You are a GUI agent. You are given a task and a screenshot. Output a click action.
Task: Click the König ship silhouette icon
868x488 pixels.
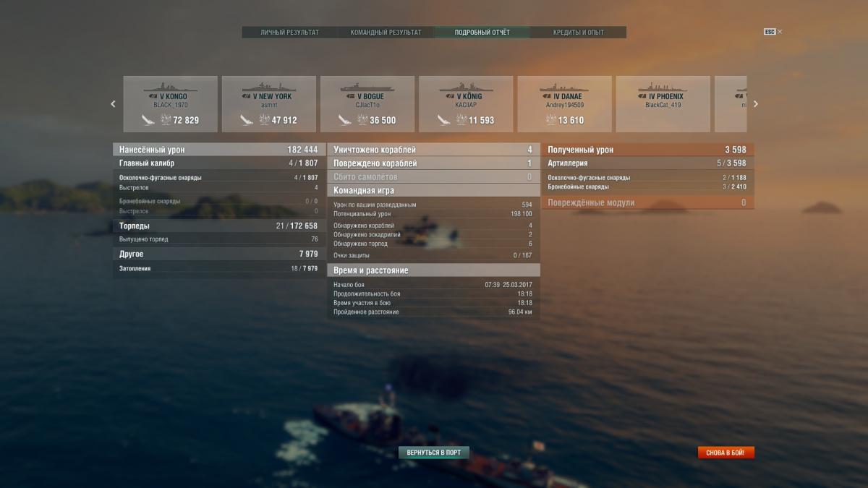[466, 87]
